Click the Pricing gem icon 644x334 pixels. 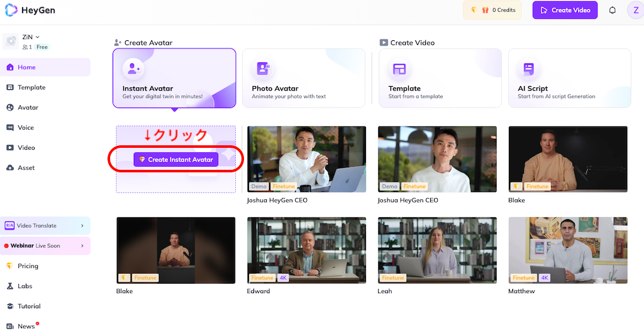pos(10,266)
